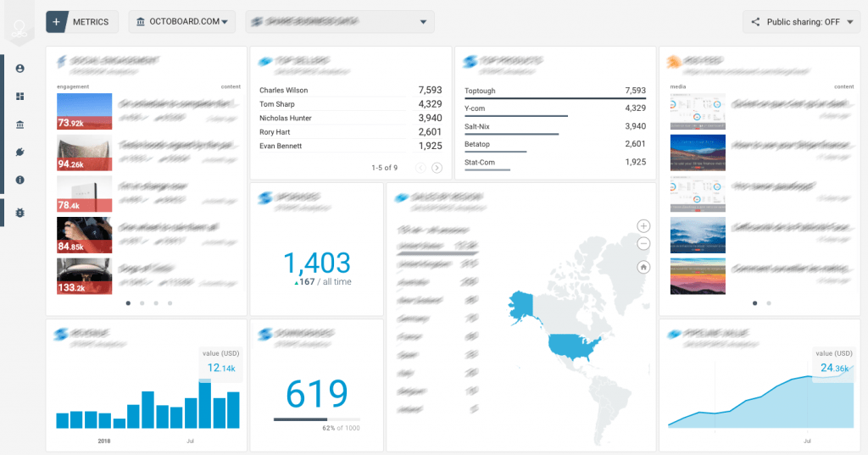Image resolution: width=868 pixels, height=455 pixels.
Task: Open the Public sharing: OFF dropdown
Action: coord(802,21)
